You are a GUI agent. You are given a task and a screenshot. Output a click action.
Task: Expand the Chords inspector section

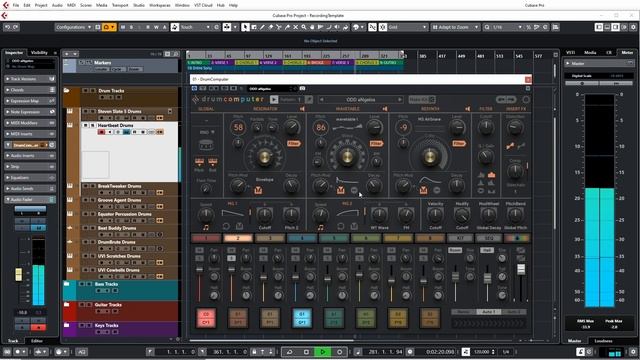(x=29, y=90)
